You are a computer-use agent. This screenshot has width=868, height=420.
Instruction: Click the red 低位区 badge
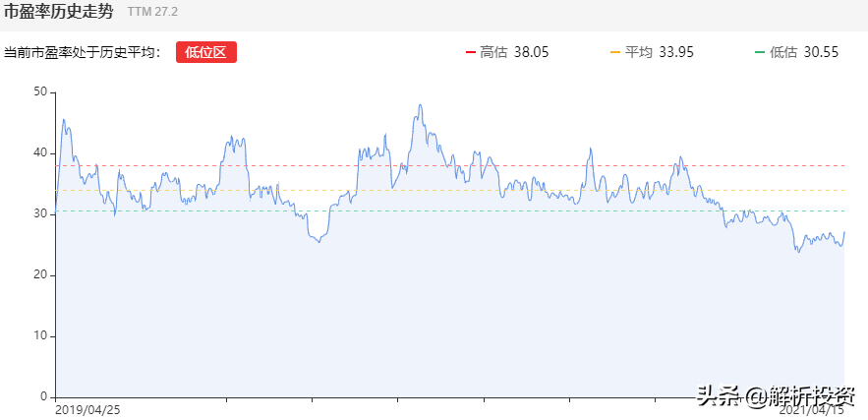tap(206, 52)
